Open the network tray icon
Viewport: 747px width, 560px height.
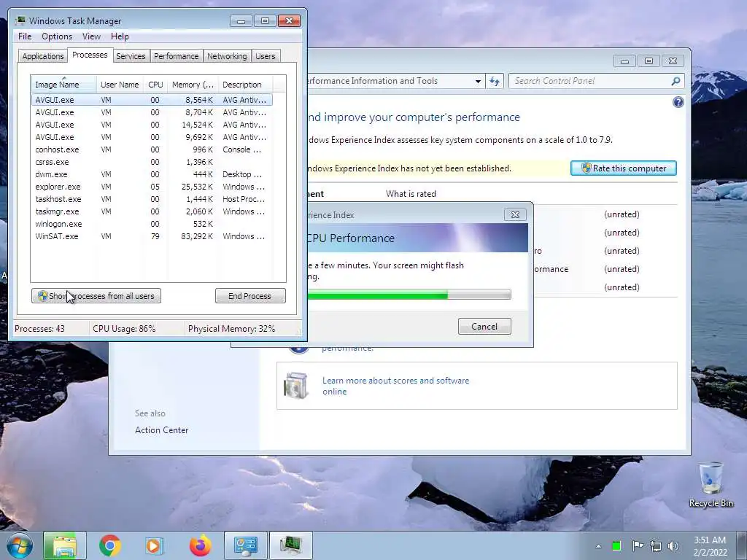click(x=656, y=546)
